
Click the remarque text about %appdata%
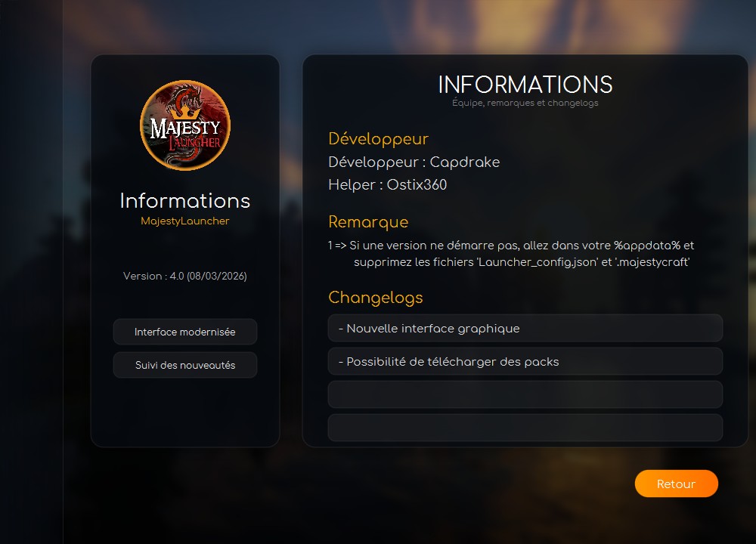[x=513, y=253]
